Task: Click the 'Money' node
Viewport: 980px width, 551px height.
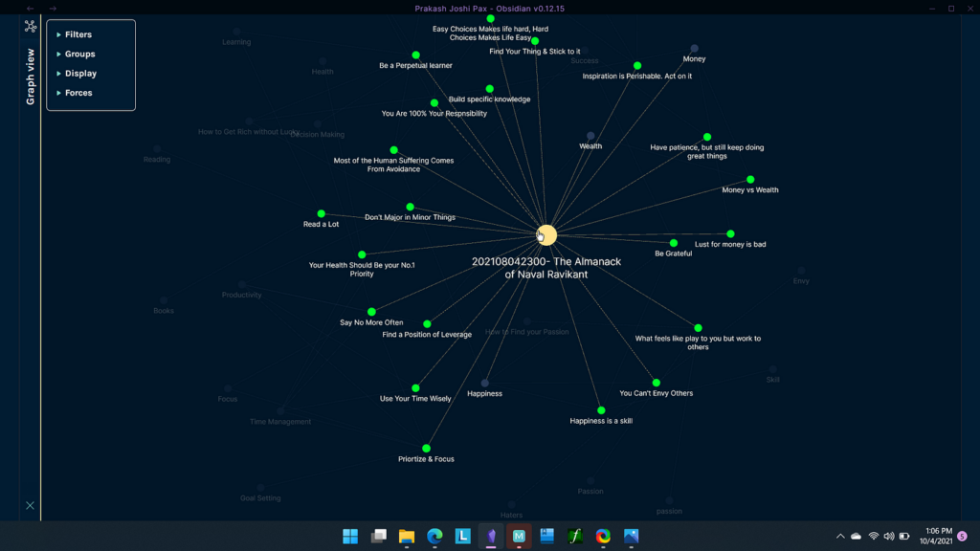Action: pos(694,48)
